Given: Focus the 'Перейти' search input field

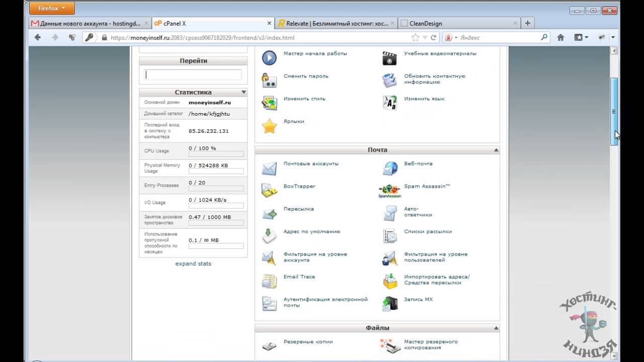Looking at the screenshot, I should pos(193,74).
